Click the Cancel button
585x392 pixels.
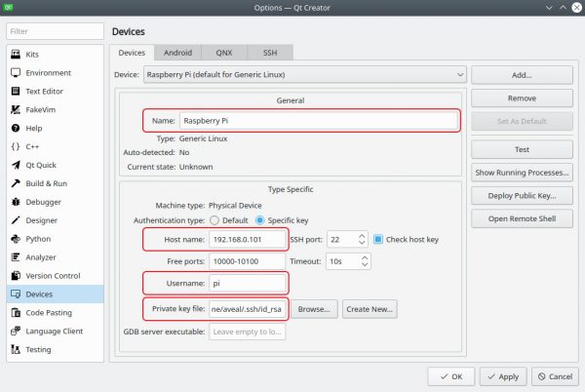pos(555,376)
